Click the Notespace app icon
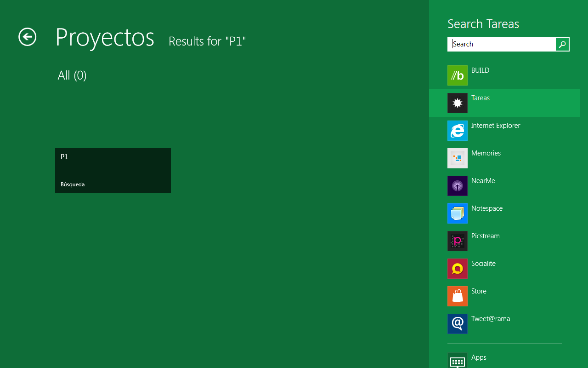 pyautogui.click(x=457, y=213)
